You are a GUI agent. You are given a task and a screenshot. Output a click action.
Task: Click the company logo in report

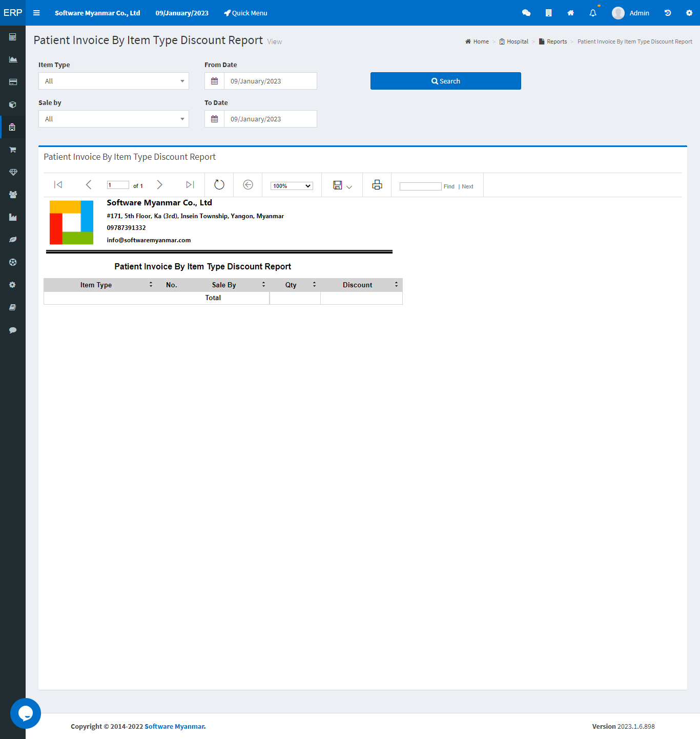pyautogui.click(x=71, y=222)
